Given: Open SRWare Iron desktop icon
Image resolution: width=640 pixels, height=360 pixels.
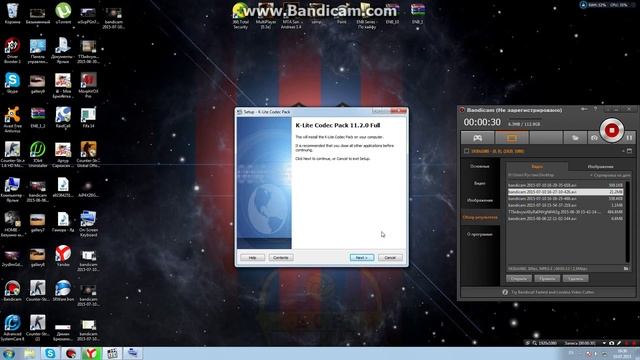Looking at the screenshot, I should click(63, 291).
